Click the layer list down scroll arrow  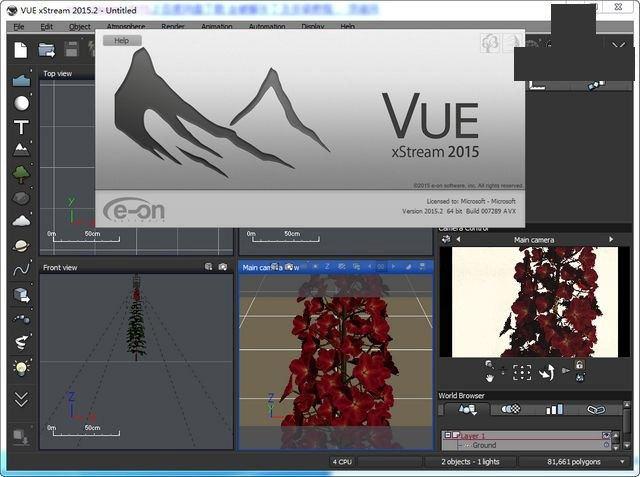616,447
